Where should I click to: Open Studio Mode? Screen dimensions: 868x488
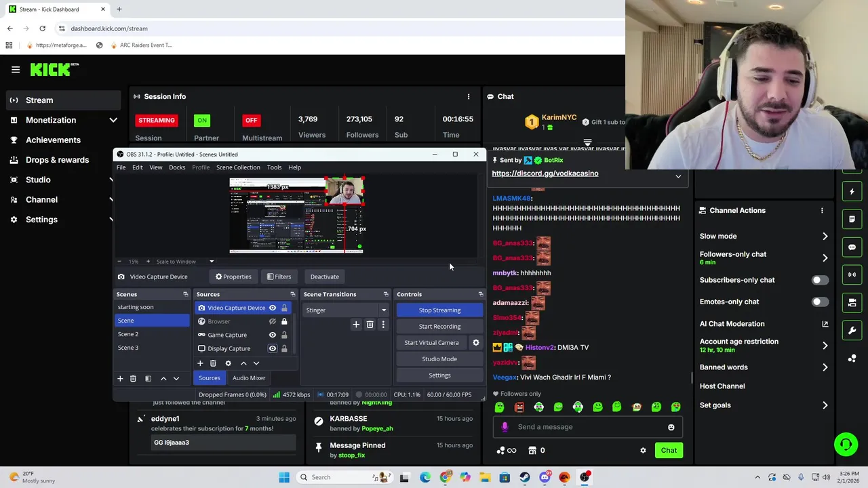click(x=439, y=359)
